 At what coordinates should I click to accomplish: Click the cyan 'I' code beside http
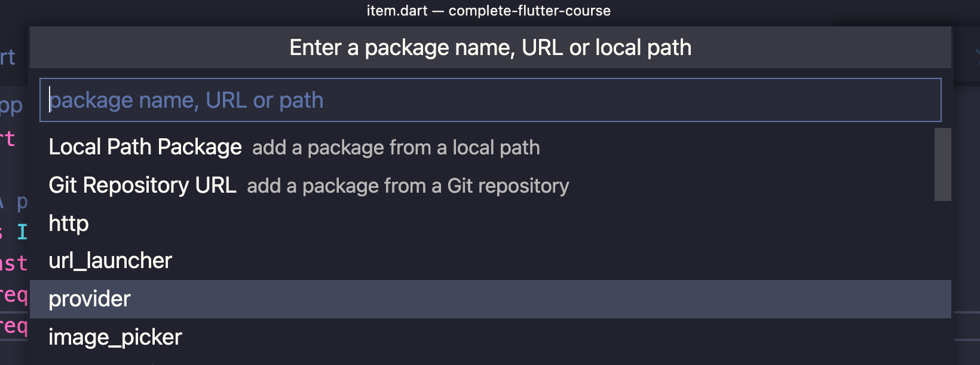(22, 232)
